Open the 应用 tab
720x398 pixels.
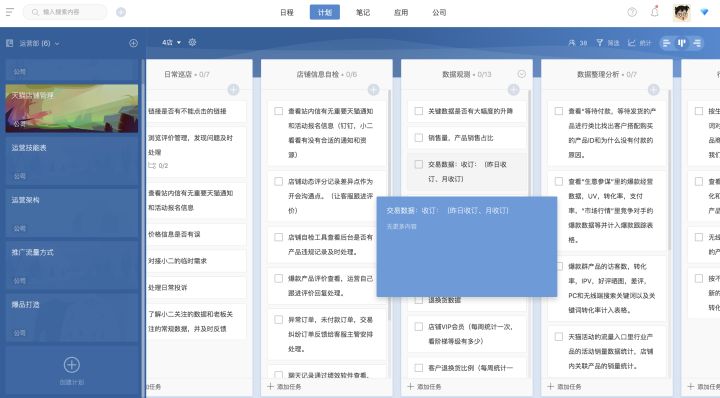tap(401, 12)
